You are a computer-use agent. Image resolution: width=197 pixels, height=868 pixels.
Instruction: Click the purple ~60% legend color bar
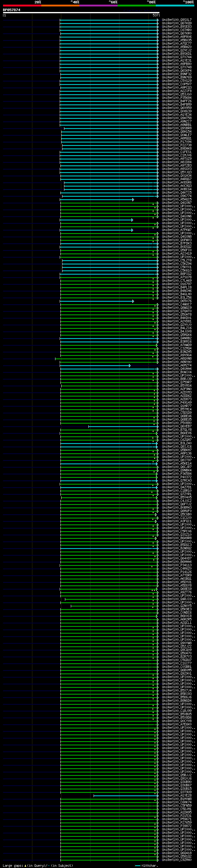[98, 6]
